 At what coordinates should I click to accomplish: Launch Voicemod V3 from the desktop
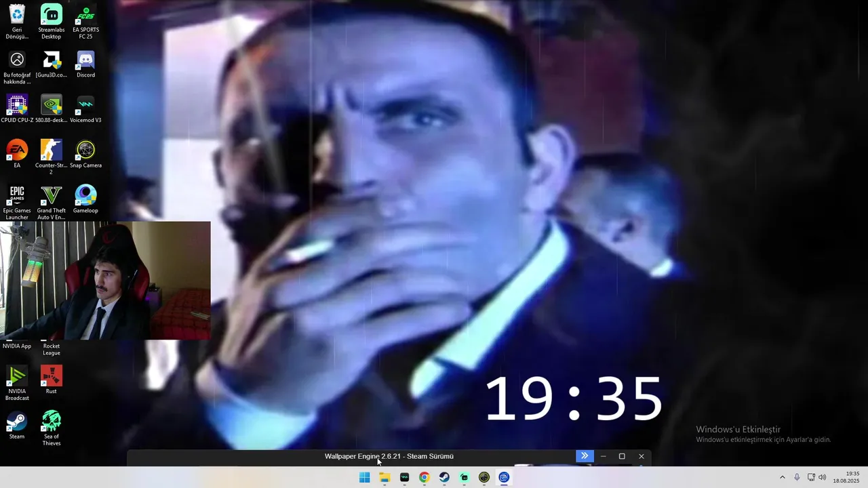[x=85, y=109]
